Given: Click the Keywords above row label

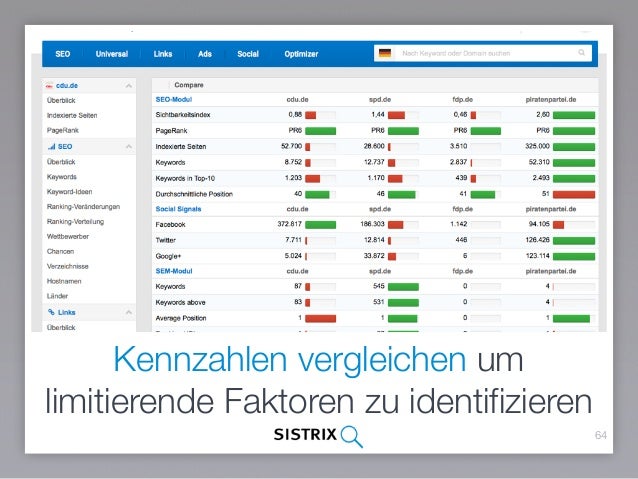Looking at the screenshot, I should (x=180, y=302).
